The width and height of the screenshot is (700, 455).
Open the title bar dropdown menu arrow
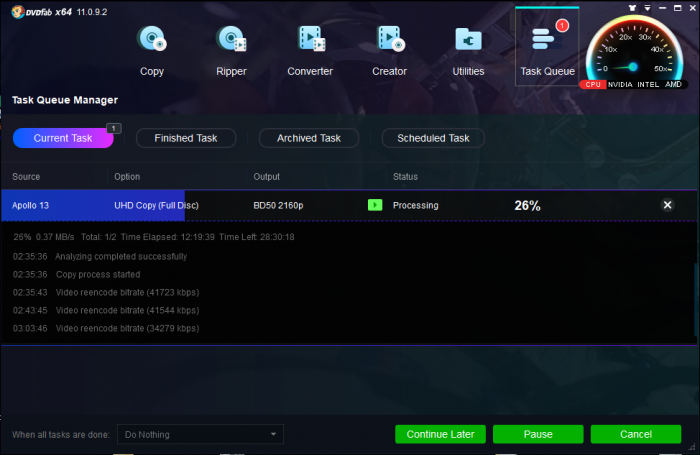point(647,6)
